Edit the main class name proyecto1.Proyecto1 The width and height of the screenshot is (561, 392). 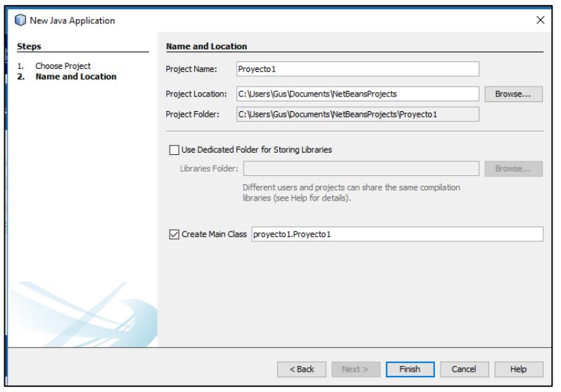coord(397,234)
